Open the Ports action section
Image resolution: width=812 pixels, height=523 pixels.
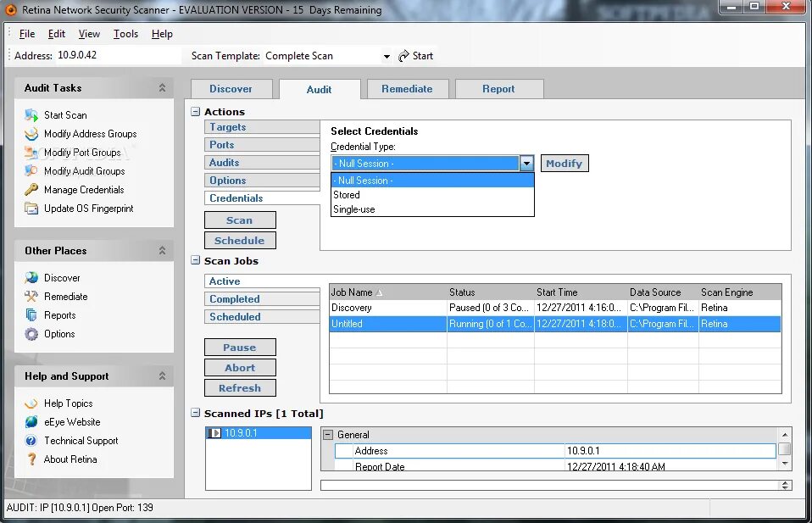pyautogui.click(x=262, y=144)
